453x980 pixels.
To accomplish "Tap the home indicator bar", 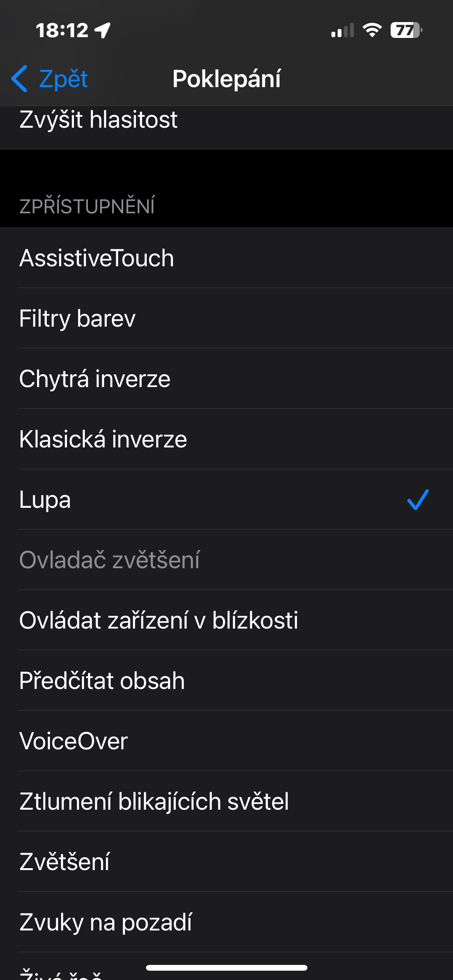I will coord(226,968).
